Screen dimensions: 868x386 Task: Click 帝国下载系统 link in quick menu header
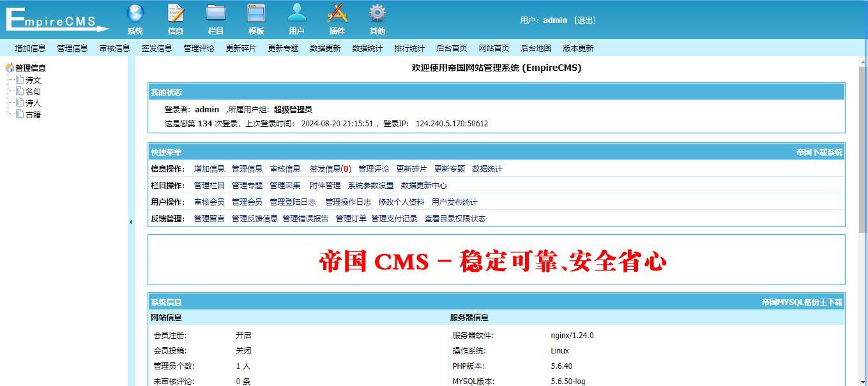click(819, 152)
